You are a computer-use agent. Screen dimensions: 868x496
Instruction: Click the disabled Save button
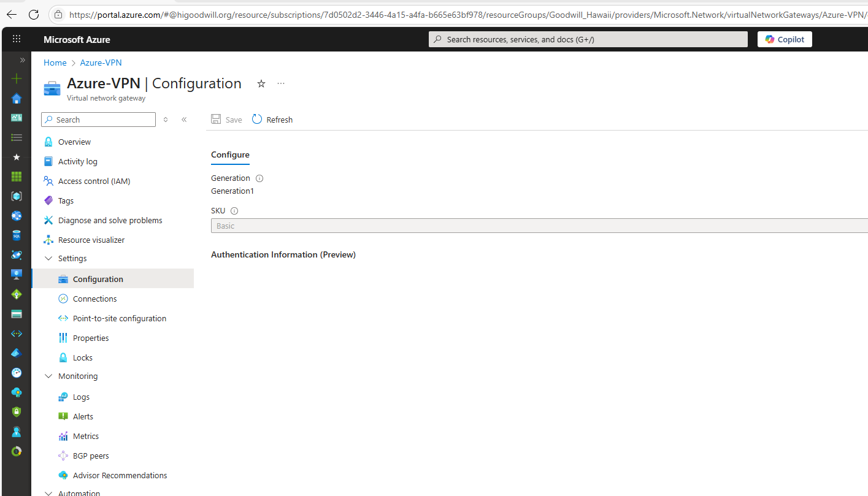point(226,120)
